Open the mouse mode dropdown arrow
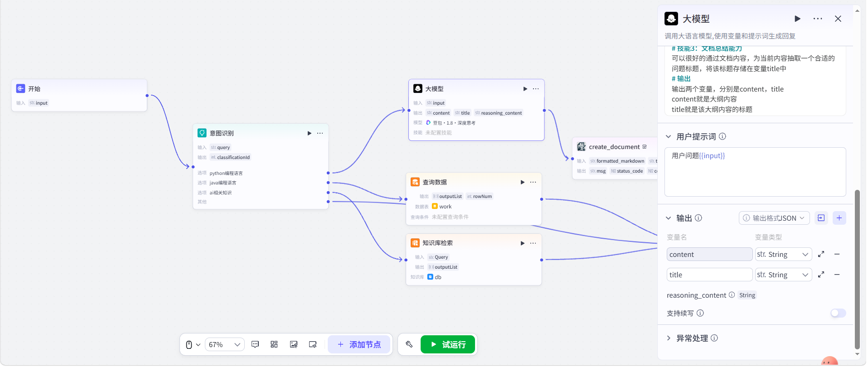868x367 pixels. (x=198, y=345)
